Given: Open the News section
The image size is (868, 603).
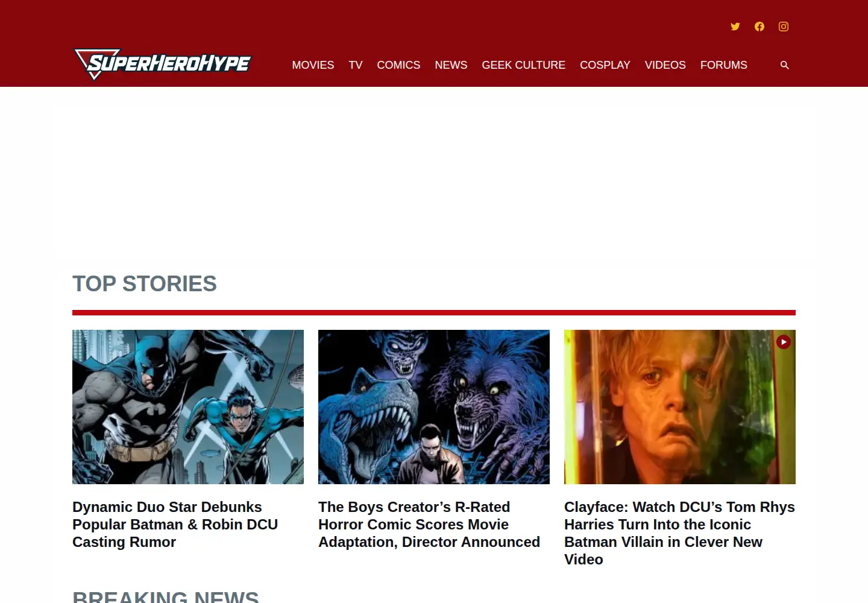Looking at the screenshot, I should 451,65.
